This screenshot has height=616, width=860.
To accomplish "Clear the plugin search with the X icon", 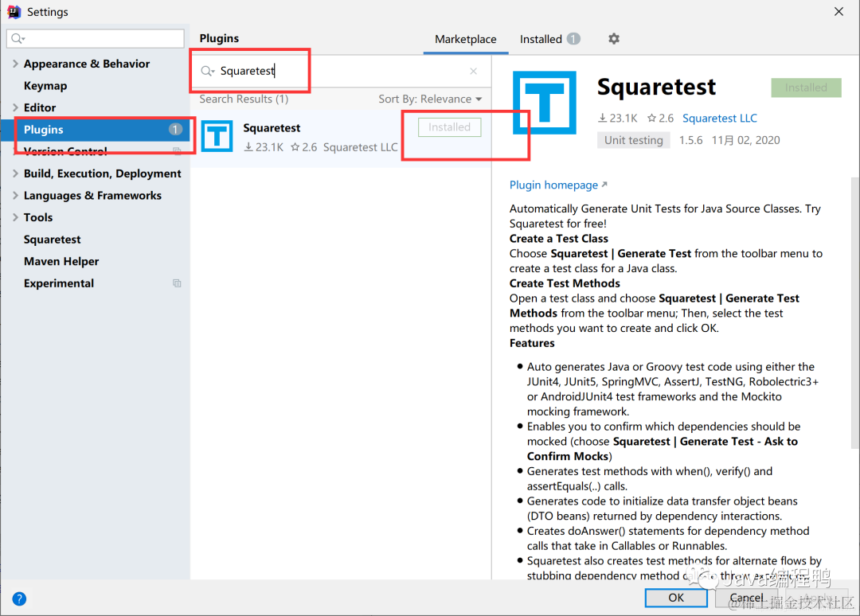I will (x=473, y=72).
